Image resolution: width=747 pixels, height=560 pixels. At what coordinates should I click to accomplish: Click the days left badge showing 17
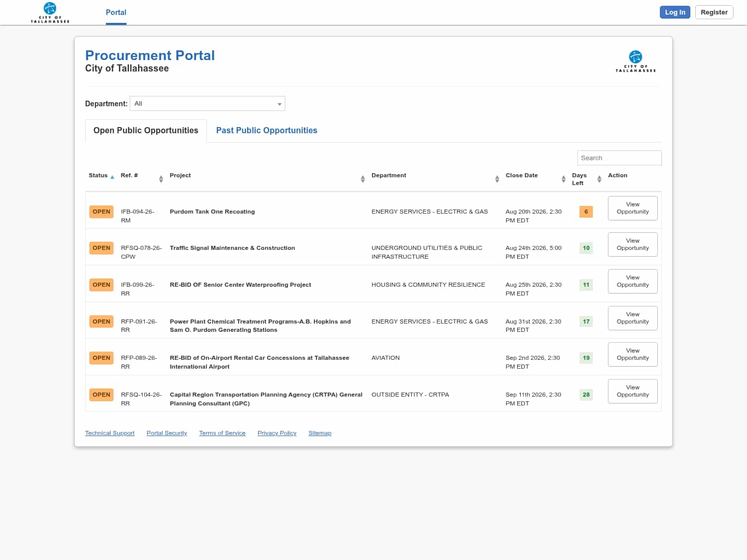(x=586, y=321)
